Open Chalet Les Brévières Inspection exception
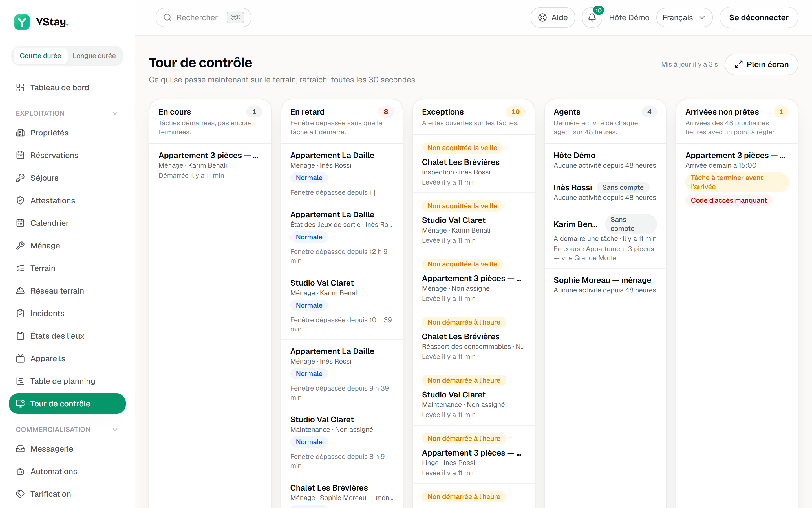 (x=473, y=165)
